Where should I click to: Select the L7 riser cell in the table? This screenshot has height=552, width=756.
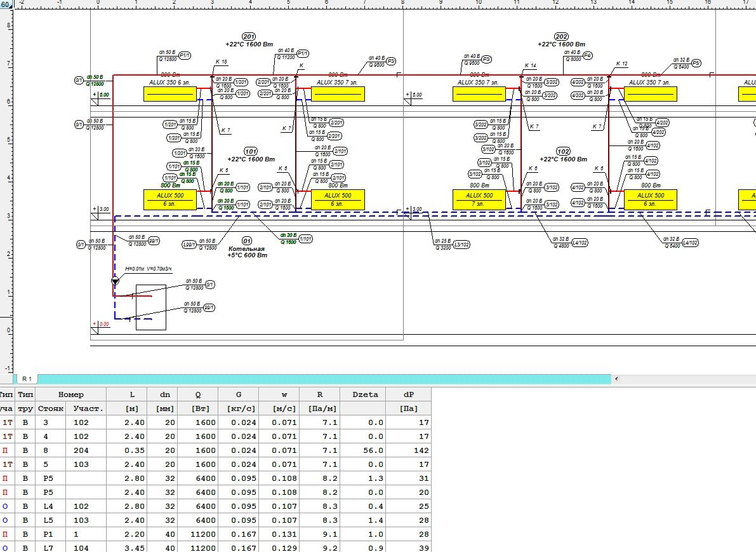pyautogui.click(x=50, y=548)
